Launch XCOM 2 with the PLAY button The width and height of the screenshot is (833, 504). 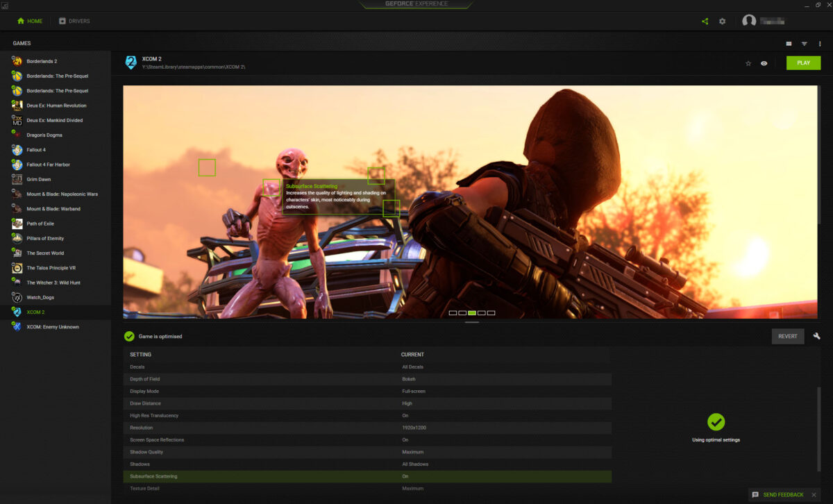point(803,62)
